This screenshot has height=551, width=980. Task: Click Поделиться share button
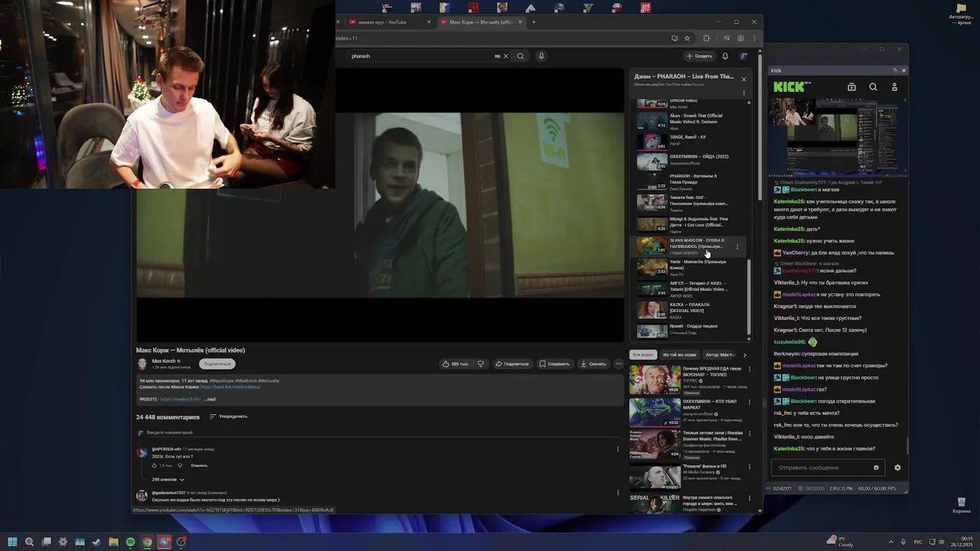point(511,364)
